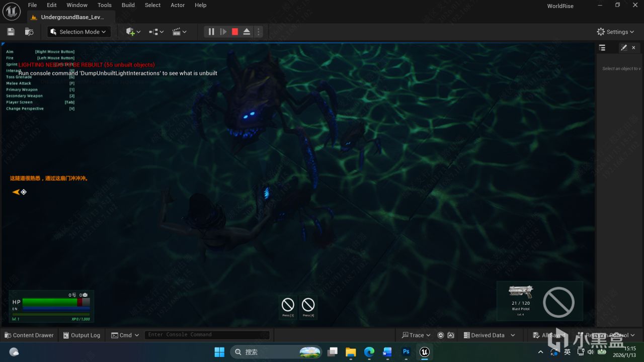Click the frame skip play button
Image resolution: width=644 pixels, height=362 pixels.
coord(223,32)
